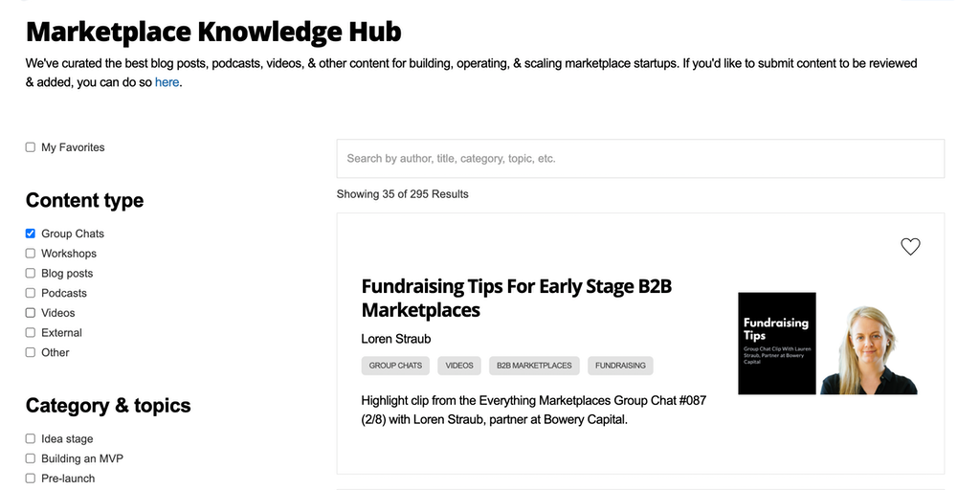Select the FUNDRAISING tag
This screenshot has height=490, width=980.
tap(620, 366)
